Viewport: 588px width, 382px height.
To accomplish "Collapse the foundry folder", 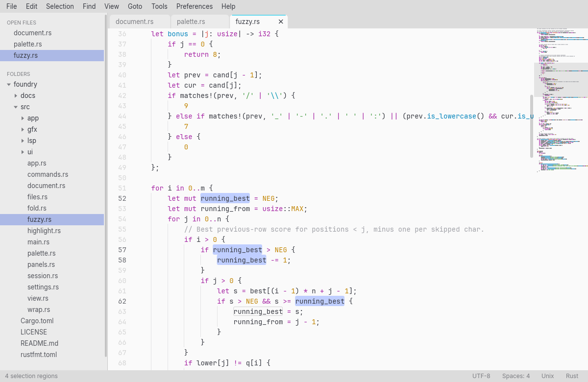I will (x=9, y=84).
